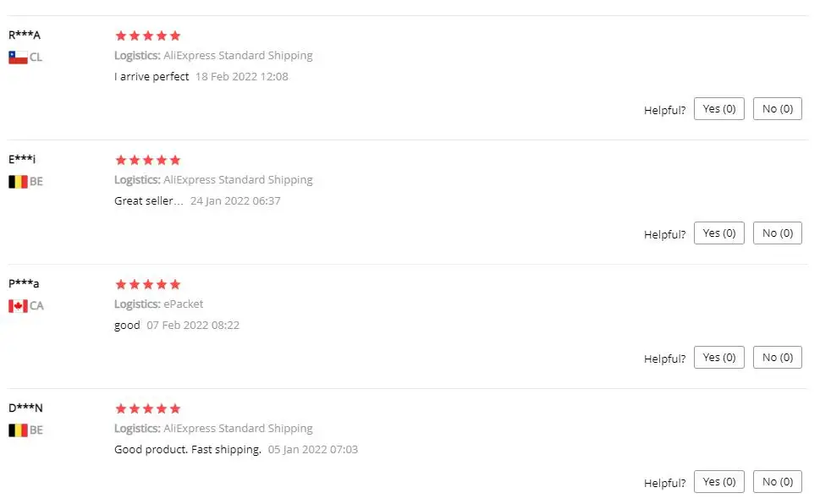Viewport: 820px width, 504px height.
Task: Vote No on the 'I arrive perfect' review
Action: [777, 109]
